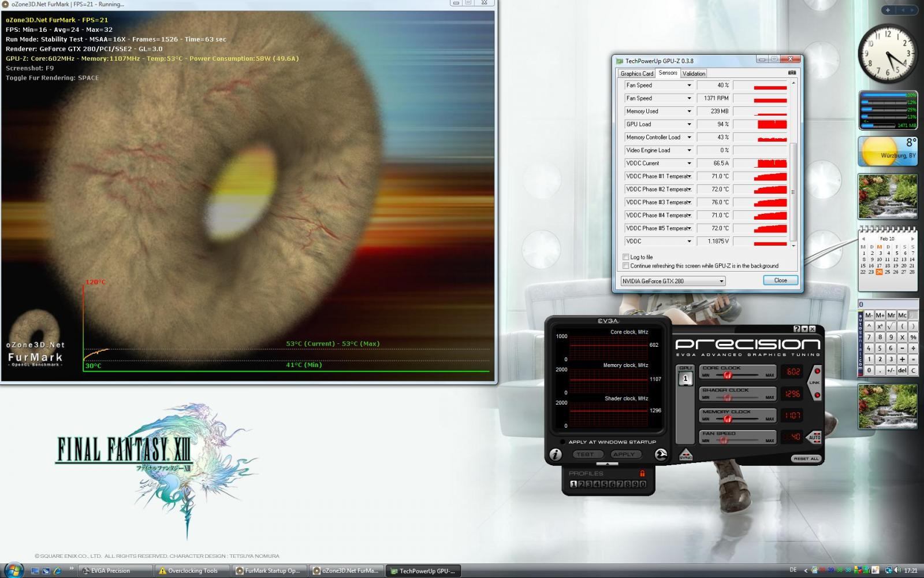The width and height of the screenshot is (924, 578).
Task: Click the add gadget plus icon
Action: click(888, 10)
